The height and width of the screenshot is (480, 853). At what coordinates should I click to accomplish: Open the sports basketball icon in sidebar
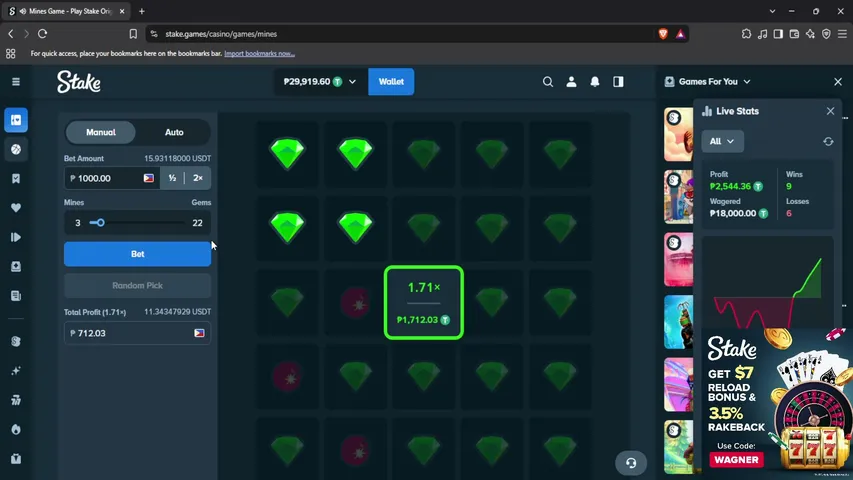(16, 149)
